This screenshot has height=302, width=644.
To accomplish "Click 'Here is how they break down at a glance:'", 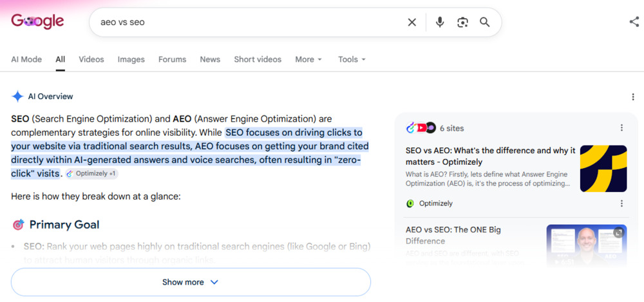I will (x=96, y=196).
